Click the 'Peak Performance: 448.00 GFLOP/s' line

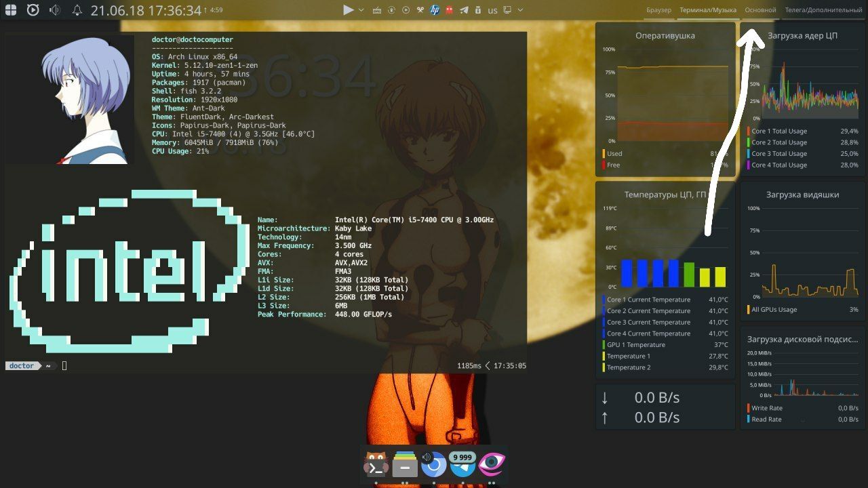tap(325, 314)
